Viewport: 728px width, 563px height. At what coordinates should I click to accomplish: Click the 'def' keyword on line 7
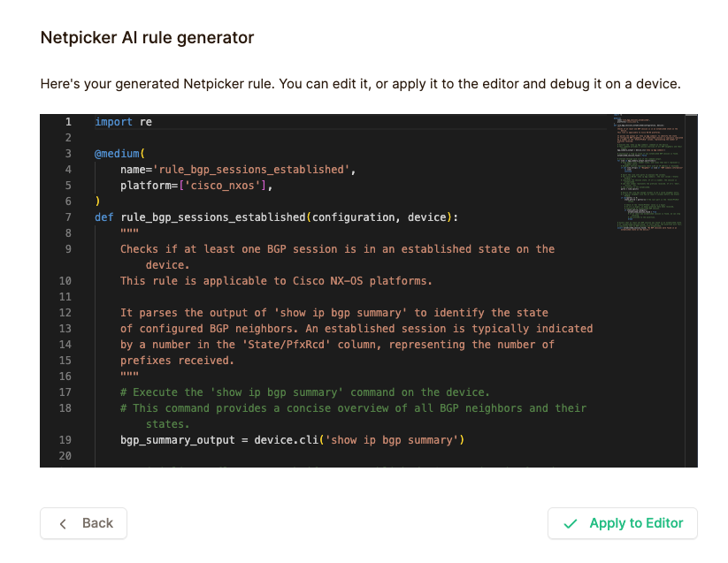(x=104, y=217)
